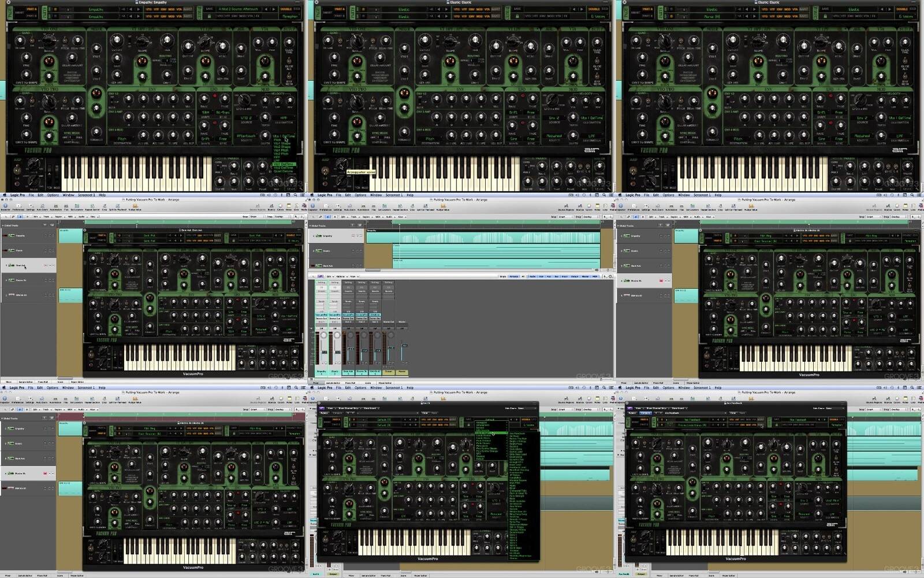
Task: Open ENV 4 Pitch destination dropdown in Empathy window
Action: (x=122, y=139)
